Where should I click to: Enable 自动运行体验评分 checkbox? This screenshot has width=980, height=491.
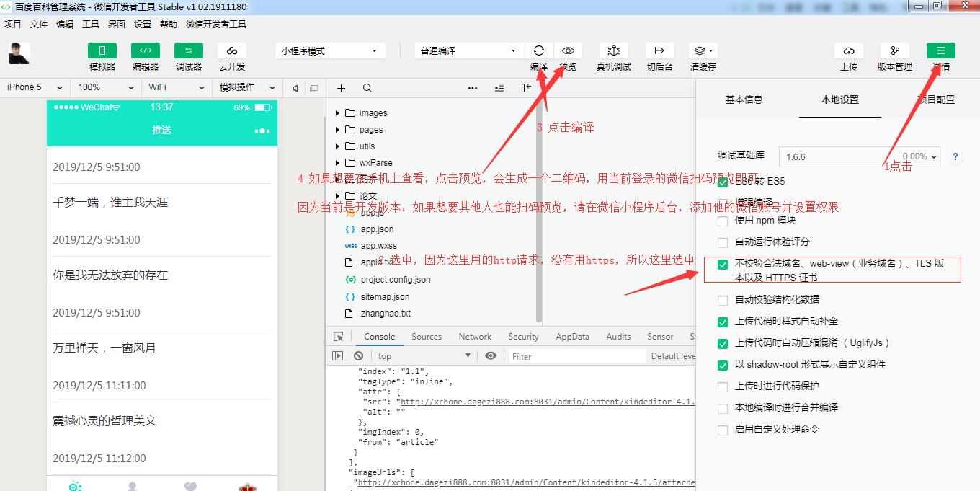point(723,242)
